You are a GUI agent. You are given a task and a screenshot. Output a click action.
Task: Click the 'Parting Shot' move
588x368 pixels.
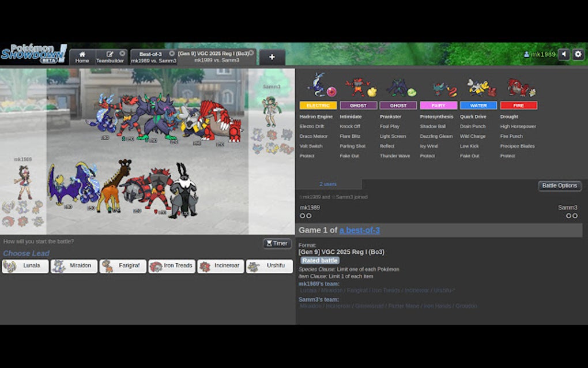[x=352, y=146]
